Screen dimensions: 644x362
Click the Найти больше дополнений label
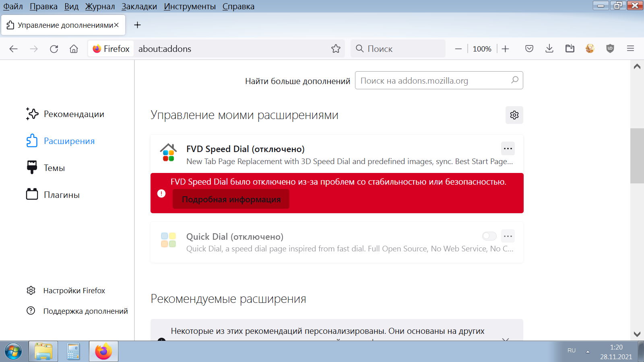point(297,81)
